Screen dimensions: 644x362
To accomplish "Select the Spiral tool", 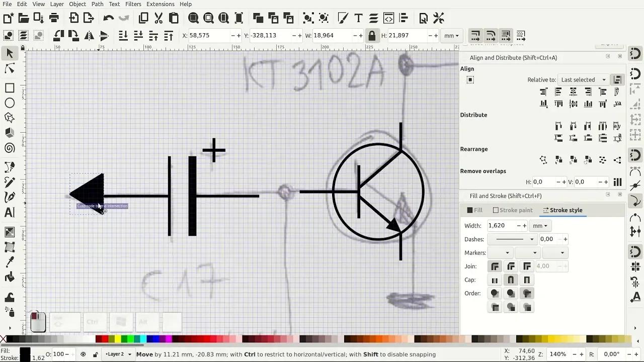I will pyautogui.click(x=9, y=148).
